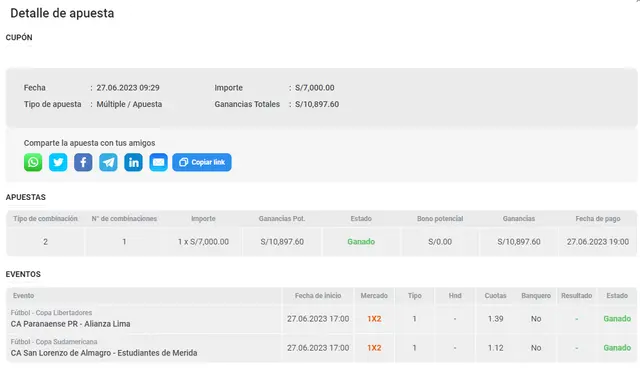
Task: Click the 1X2 market for Copa Libertadores
Action: click(x=374, y=319)
